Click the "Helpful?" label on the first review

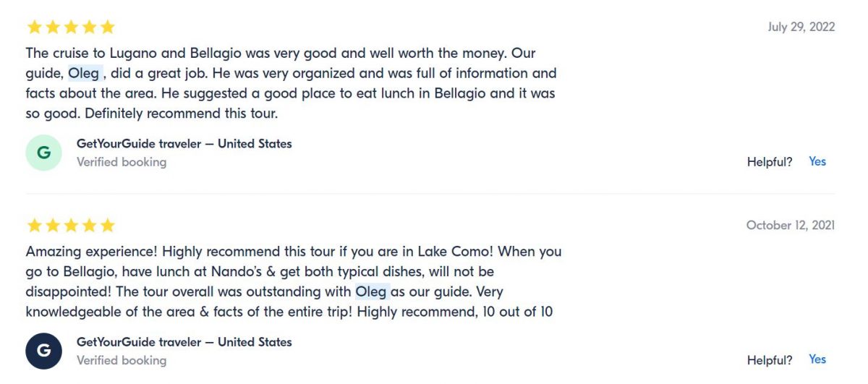click(x=770, y=162)
